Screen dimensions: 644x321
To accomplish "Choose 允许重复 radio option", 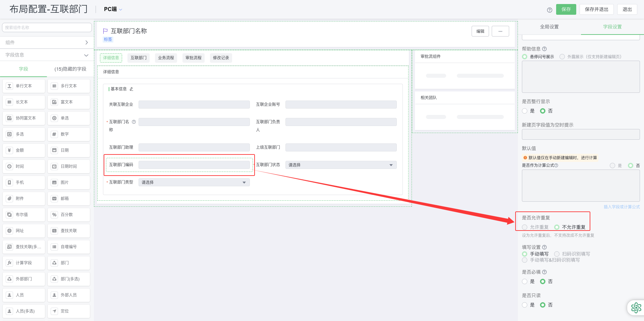I will pyautogui.click(x=525, y=227).
